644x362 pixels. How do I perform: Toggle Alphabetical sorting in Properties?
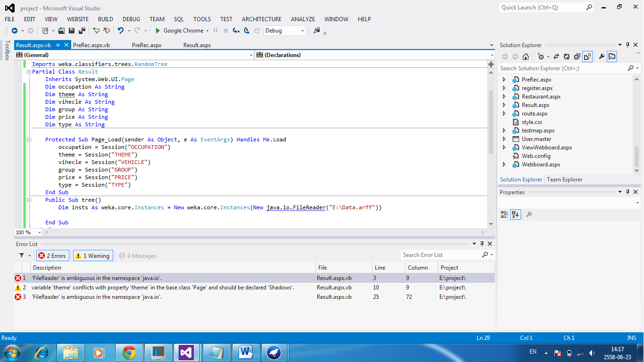click(515, 214)
